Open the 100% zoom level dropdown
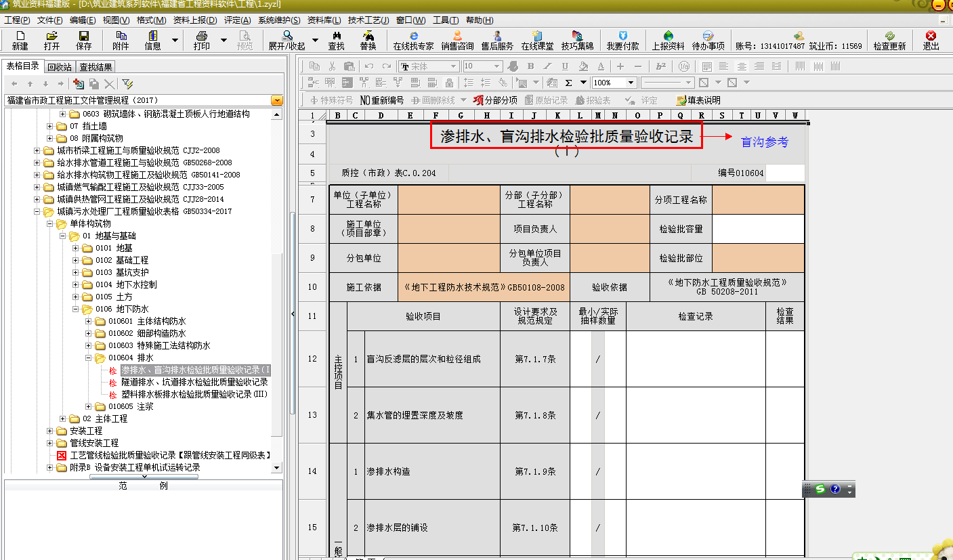Screen dimensions: 953x560 pyautogui.click(x=631, y=83)
